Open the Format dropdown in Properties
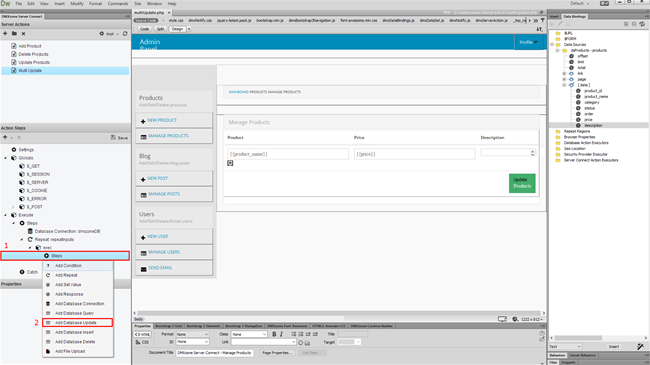Image resolution: width=650 pixels, height=365 pixels. click(192, 334)
